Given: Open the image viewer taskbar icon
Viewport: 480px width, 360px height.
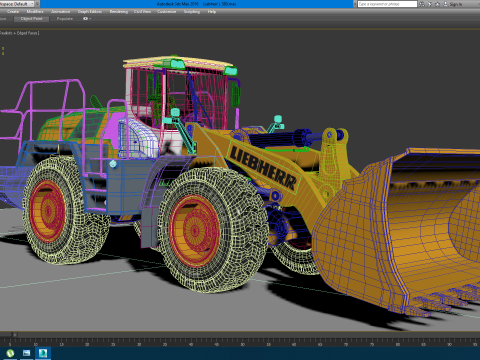Looking at the screenshot, I should tap(26, 353).
